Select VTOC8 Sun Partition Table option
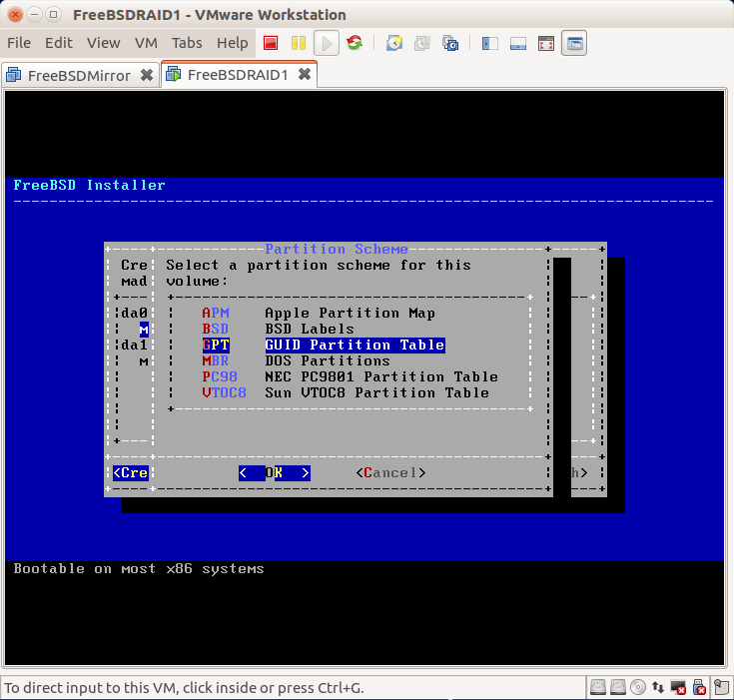 346,392
